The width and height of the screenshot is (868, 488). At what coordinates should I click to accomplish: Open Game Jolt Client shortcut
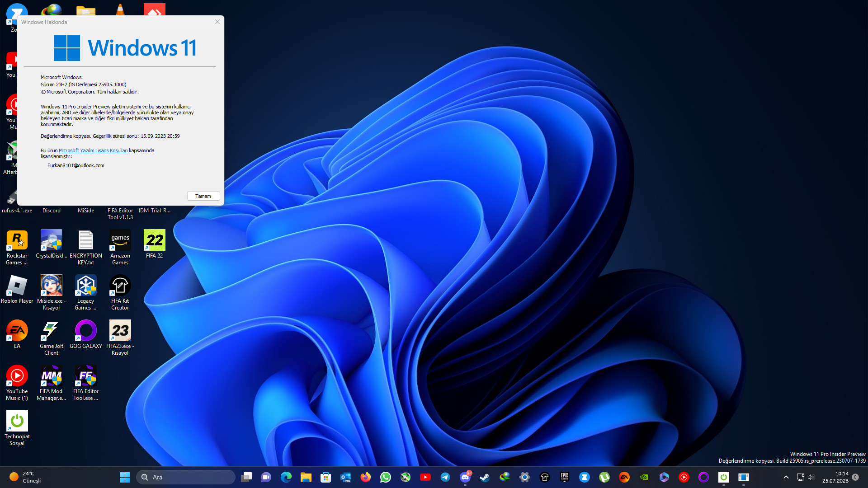tap(51, 331)
